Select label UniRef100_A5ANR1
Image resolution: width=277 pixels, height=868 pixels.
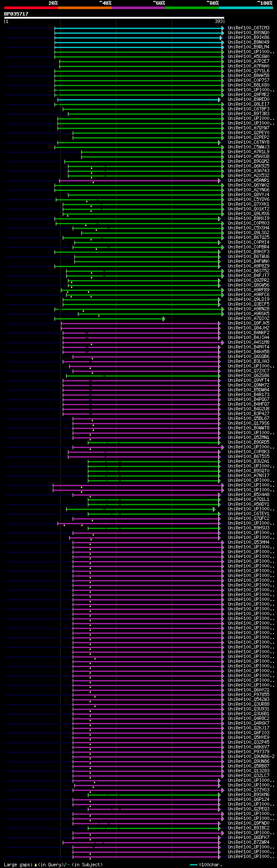pos(248,180)
